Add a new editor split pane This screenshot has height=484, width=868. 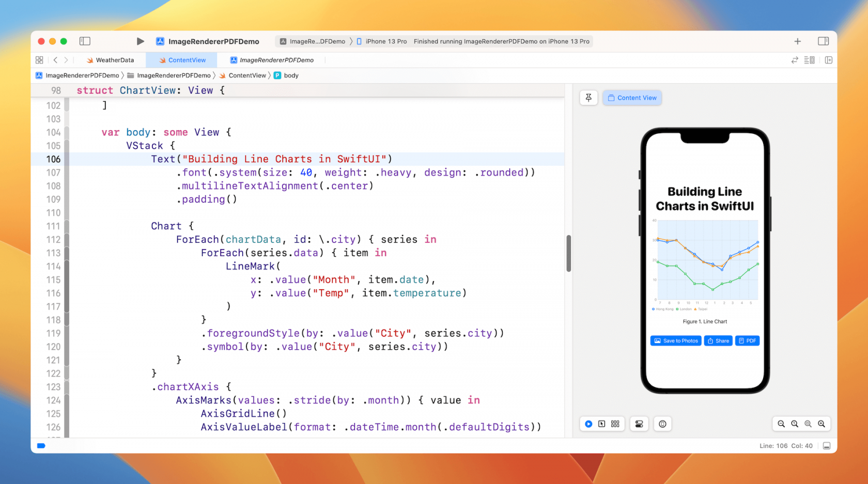click(x=829, y=60)
